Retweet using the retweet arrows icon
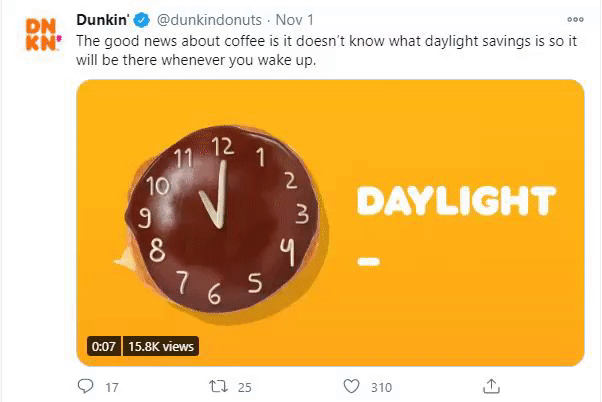The height and width of the screenshot is (402, 602). (218, 386)
